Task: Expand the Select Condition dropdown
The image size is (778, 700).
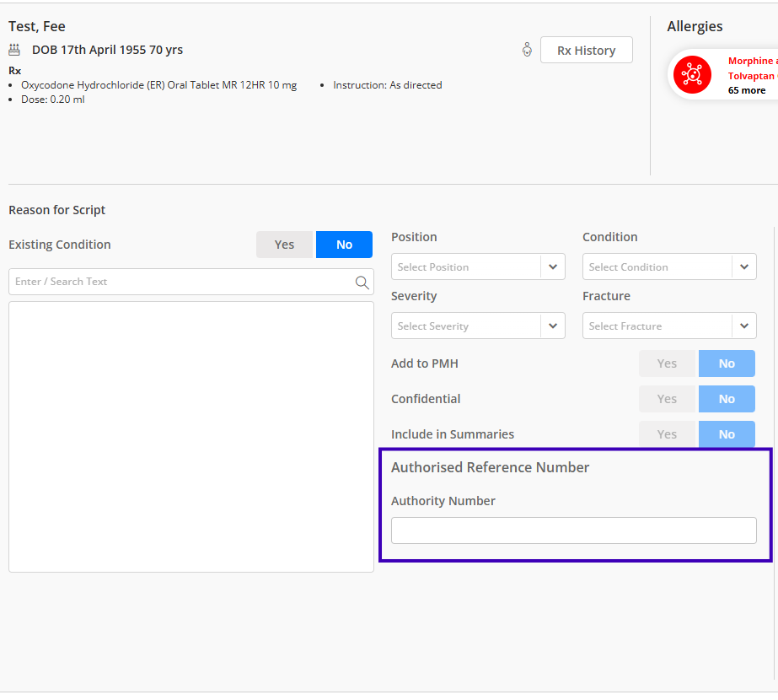Action: 669,267
